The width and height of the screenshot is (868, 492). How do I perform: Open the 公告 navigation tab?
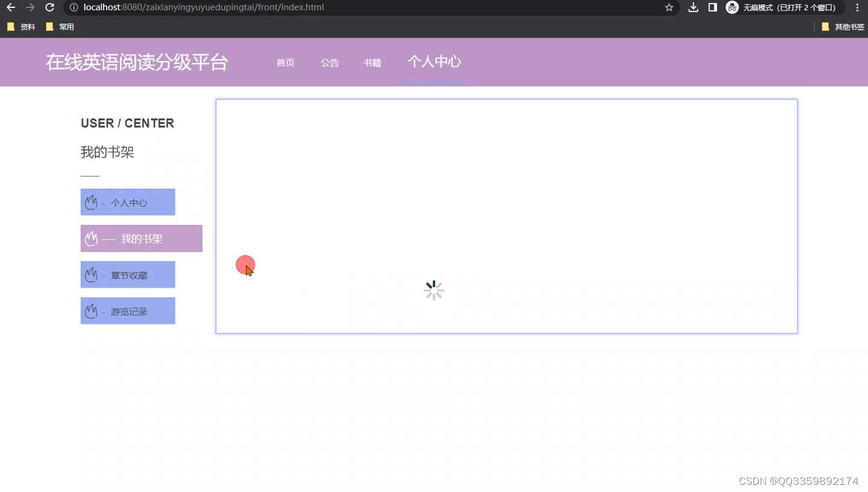330,62
